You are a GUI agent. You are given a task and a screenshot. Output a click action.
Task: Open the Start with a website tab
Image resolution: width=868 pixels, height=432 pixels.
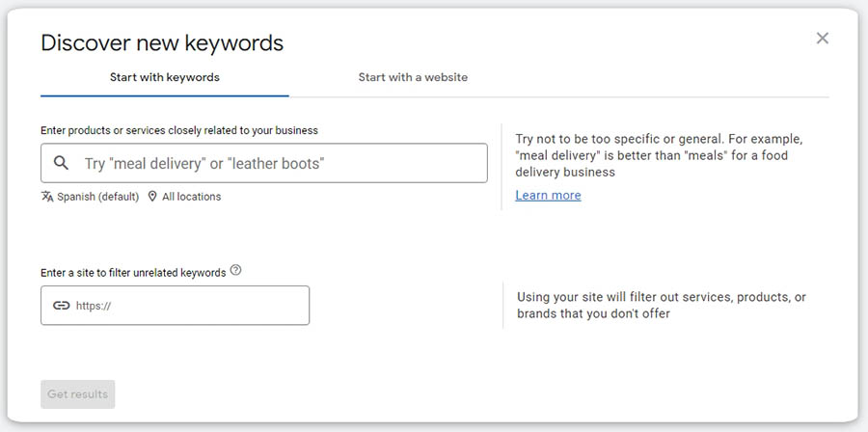[x=413, y=77]
